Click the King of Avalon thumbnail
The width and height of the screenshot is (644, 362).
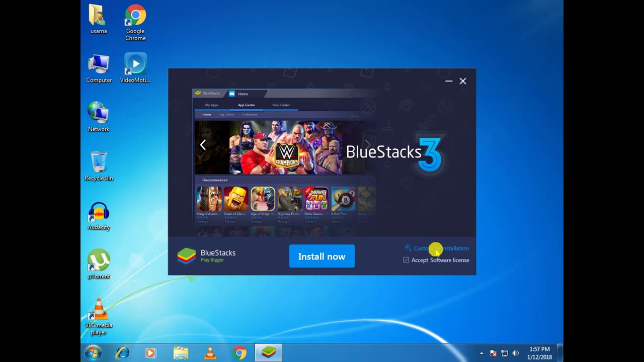coord(209,199)
